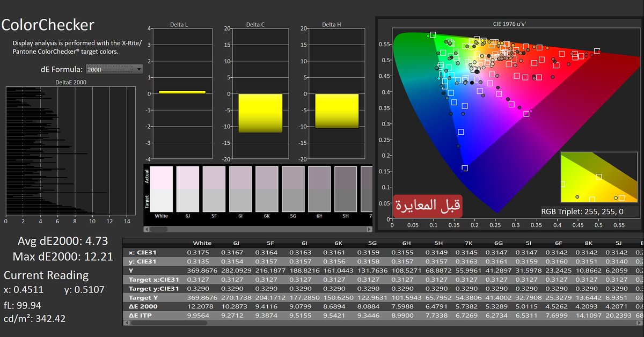Click the 'White' column header in table
The image size is (644, 337).
[x=202, y=243]
